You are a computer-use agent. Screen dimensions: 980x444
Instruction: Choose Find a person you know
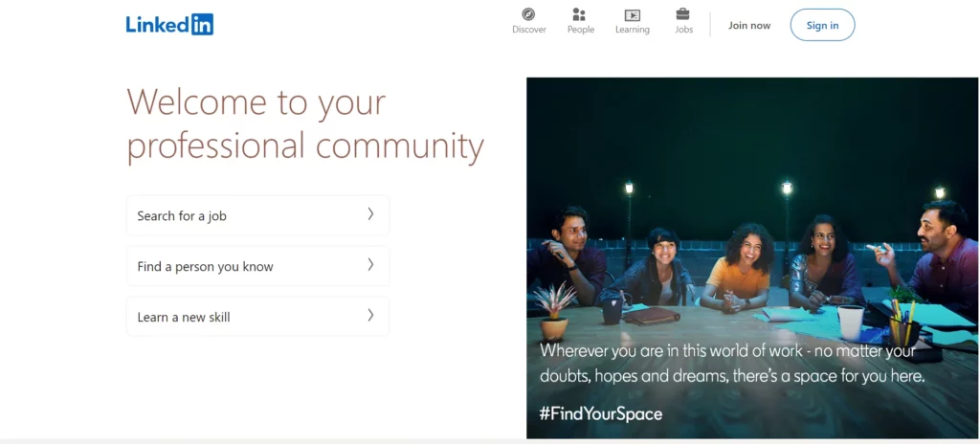click(258, 266)
